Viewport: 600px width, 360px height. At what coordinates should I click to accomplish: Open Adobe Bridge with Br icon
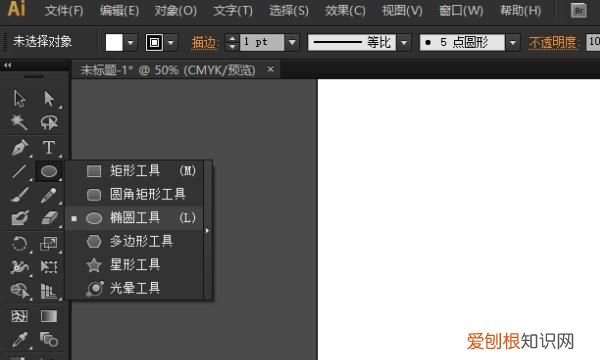(x=579, y=10)
